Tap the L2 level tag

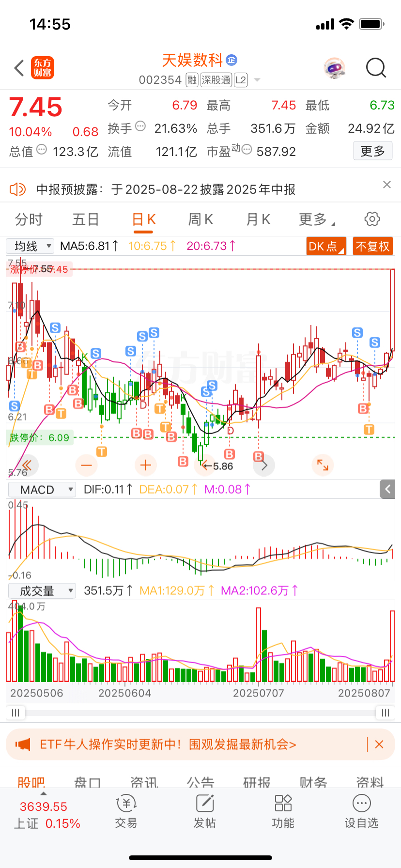(x=241, y=80)
